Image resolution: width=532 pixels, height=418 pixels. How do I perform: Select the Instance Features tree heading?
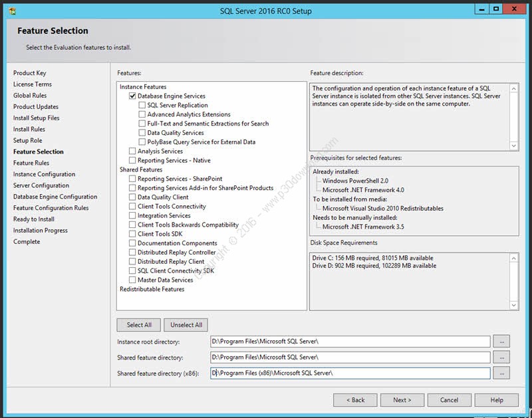(143, 87)
